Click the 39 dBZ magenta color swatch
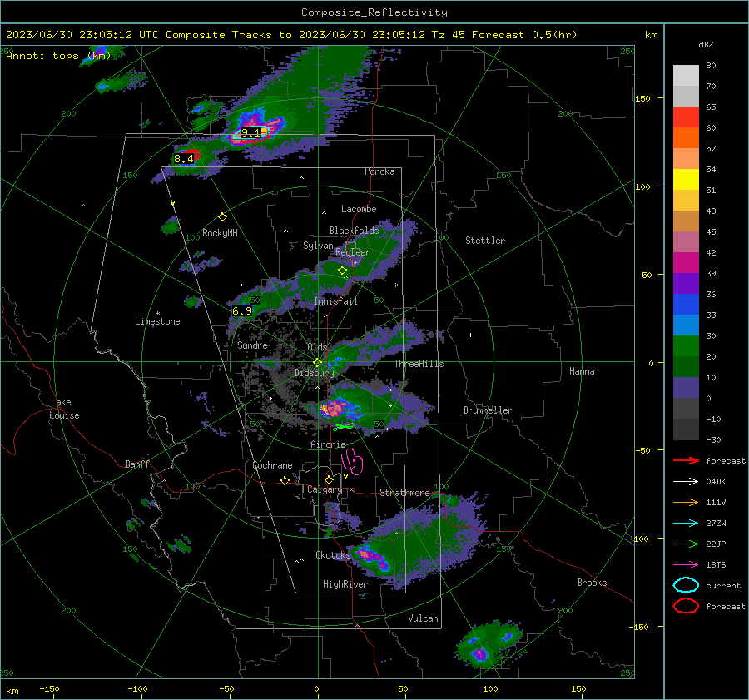Image resolution: width=749 pixels, height=700 pixels. (686, 262)
